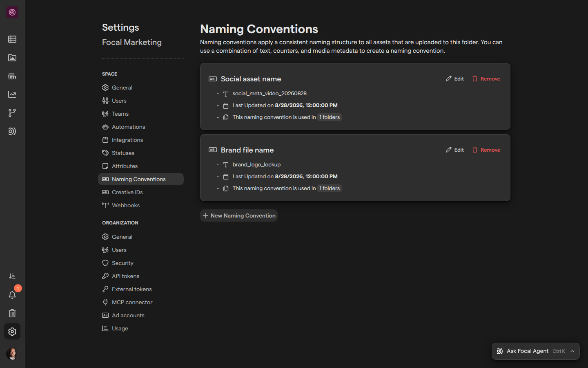Open External tokens settings
The width and height of the screenshot is (588, 368).
[x=141, y=289]
